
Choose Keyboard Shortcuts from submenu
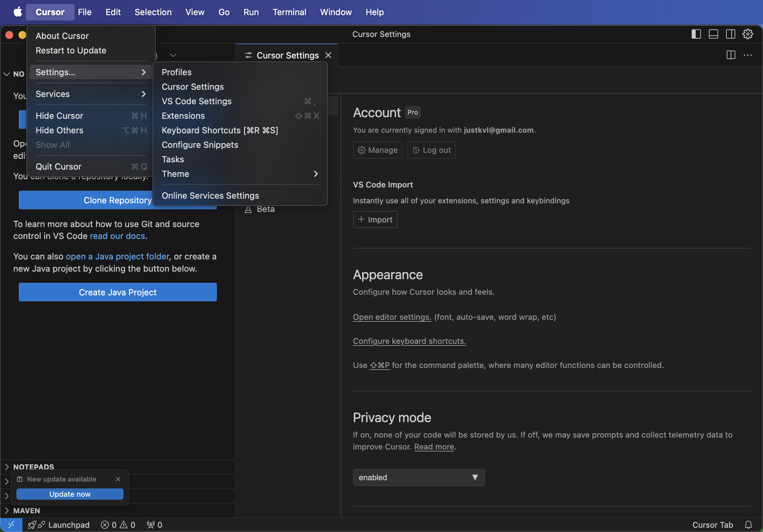[220, 130]
